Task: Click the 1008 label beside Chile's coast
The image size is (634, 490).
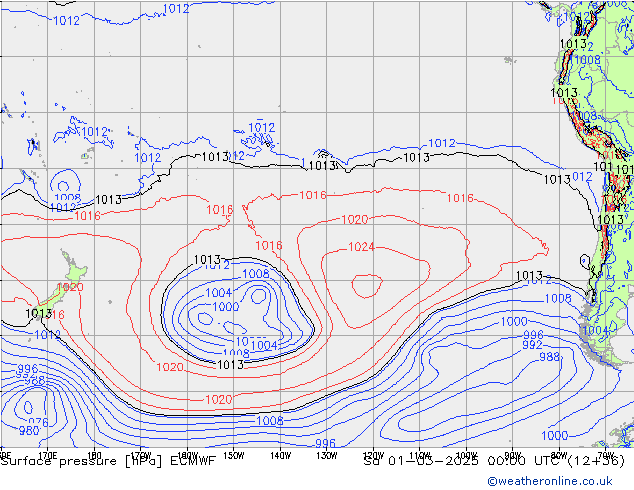Action: click(558, 299)
